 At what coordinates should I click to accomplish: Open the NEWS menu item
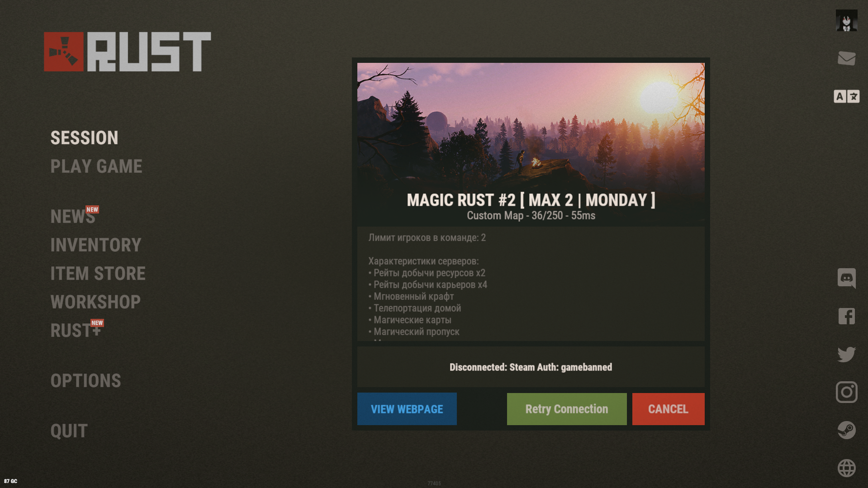pyautogui.click(x=73, y=217)
